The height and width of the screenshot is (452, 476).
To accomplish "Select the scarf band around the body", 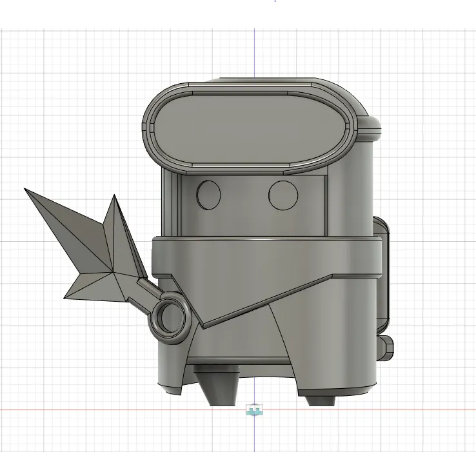I will click(266, 258).
